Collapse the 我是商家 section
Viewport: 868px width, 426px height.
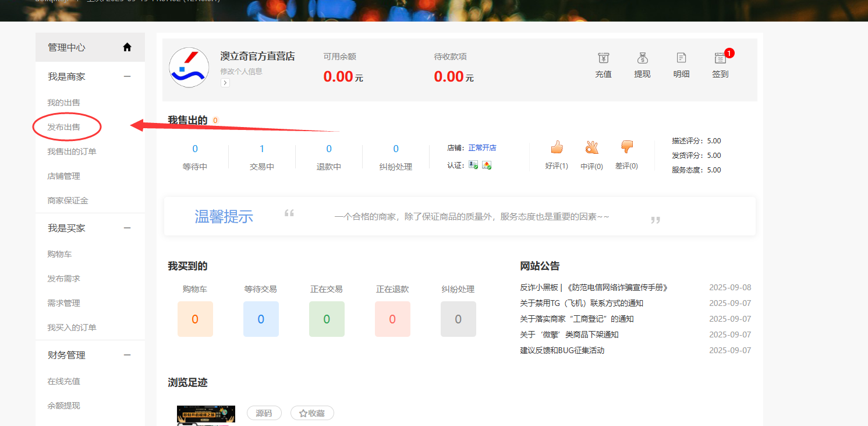(x=127, y=76)
